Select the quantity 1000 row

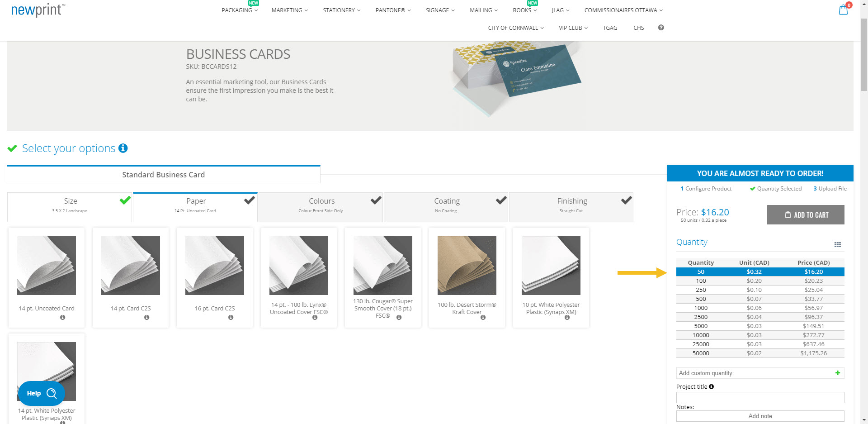[x=760, y=308]
